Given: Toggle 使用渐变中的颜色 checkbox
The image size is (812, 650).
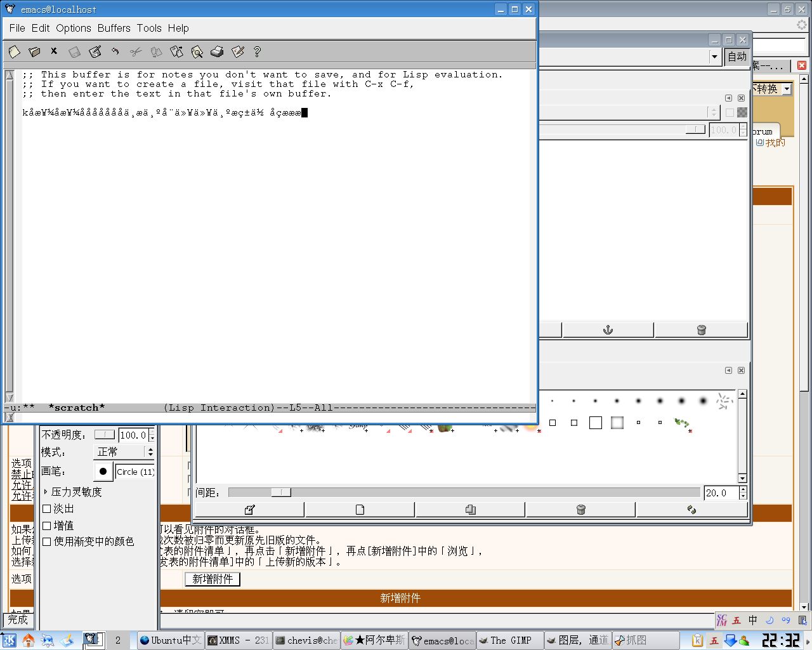Looking at the screenshot, I should click(46, 541).
